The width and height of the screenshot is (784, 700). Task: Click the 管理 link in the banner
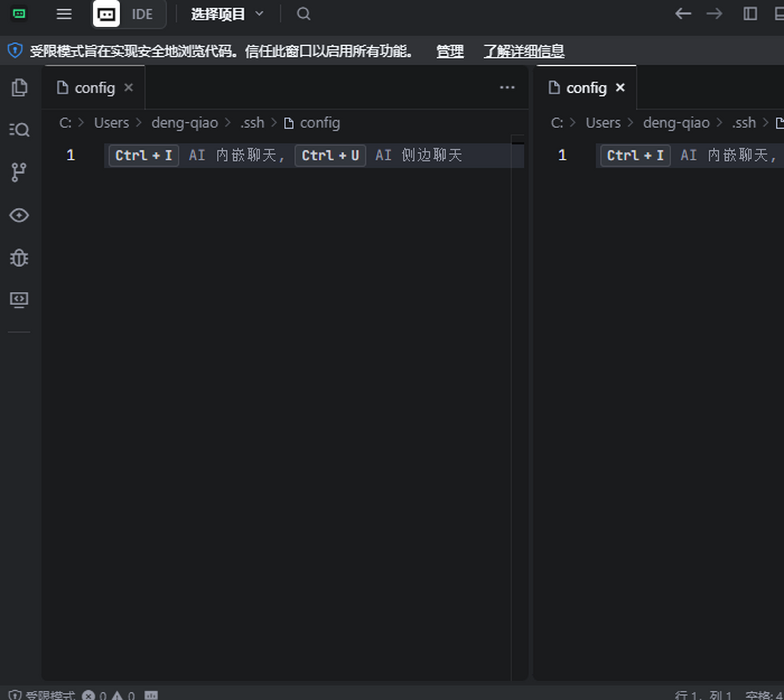pos(449,51)
